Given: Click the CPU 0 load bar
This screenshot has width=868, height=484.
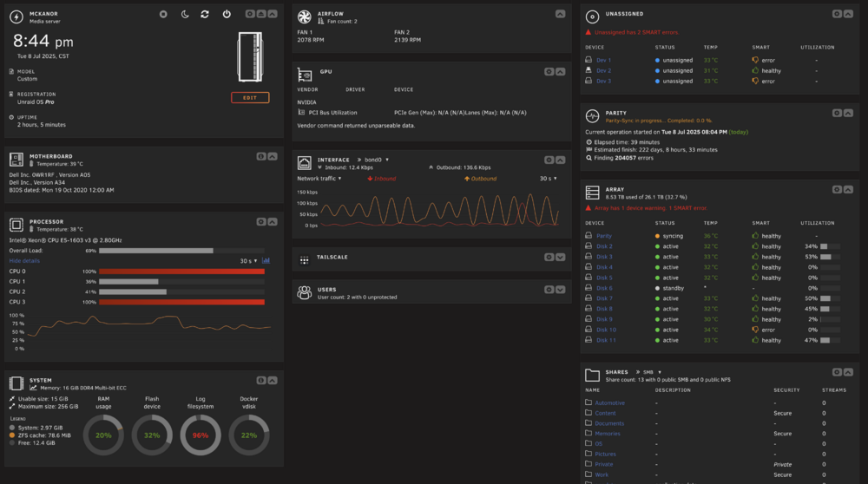Looking at the screenshot, I should [x=181, y=271].
